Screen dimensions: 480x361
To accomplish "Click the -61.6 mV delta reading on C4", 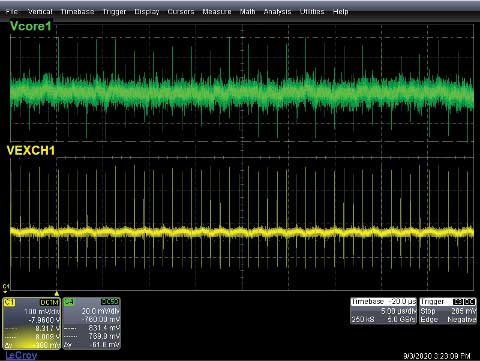I will point(105,345).
